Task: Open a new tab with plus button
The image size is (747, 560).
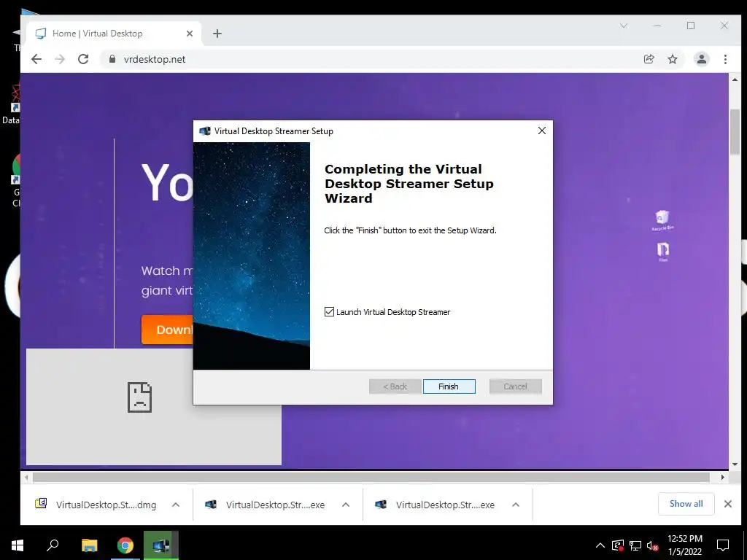Action: [x=217, y=34]
